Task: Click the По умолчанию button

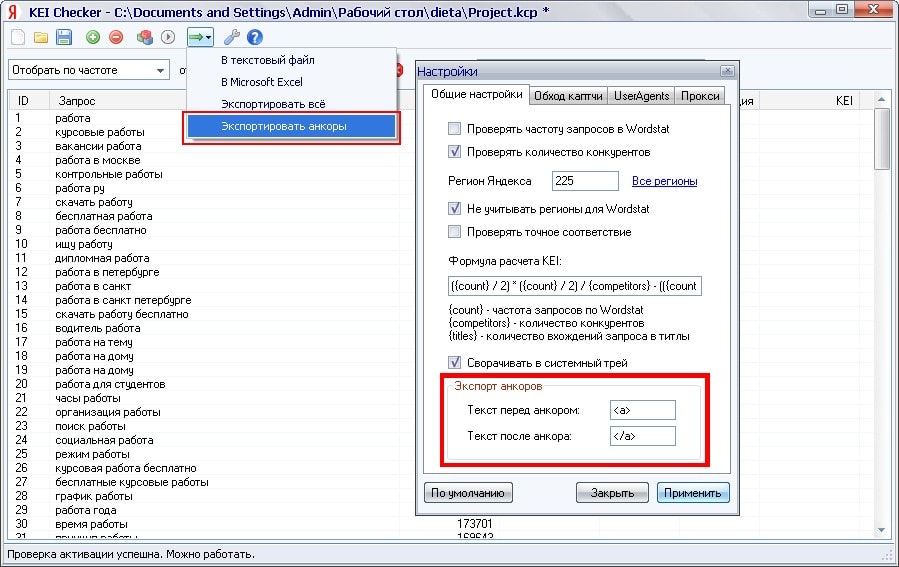Action: (x=468, y=493)
